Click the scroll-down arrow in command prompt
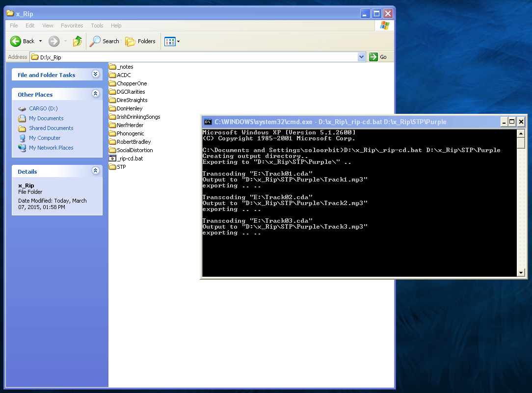Viewport: 532px width, 393px height. coord(521,272)
